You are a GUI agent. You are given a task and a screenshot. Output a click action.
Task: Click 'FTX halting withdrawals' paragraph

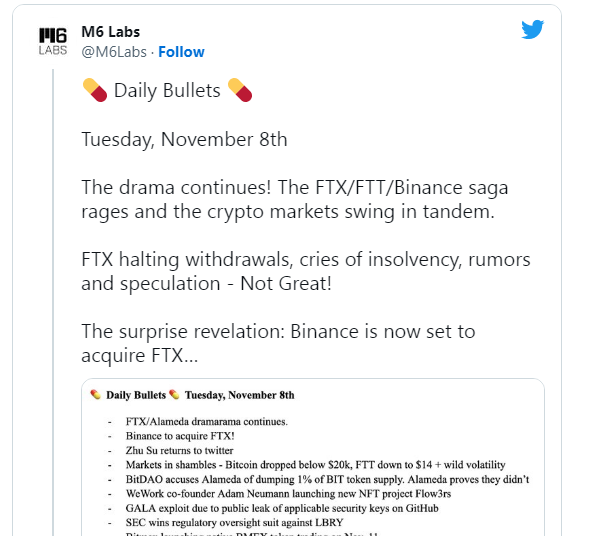coord(305,272)
